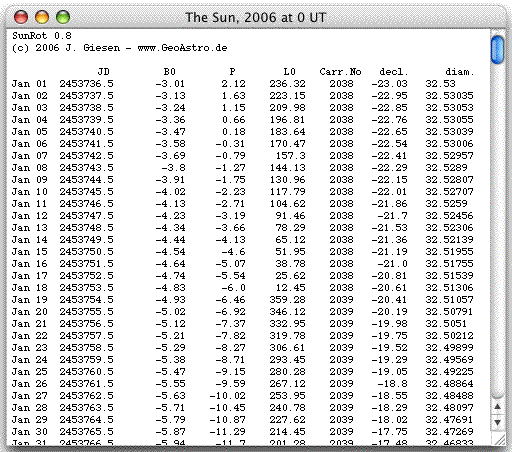This screenshot has height=452, width=512.
Task: Click the Jan 19 Carrington number 2039
Action: [341, 300]
